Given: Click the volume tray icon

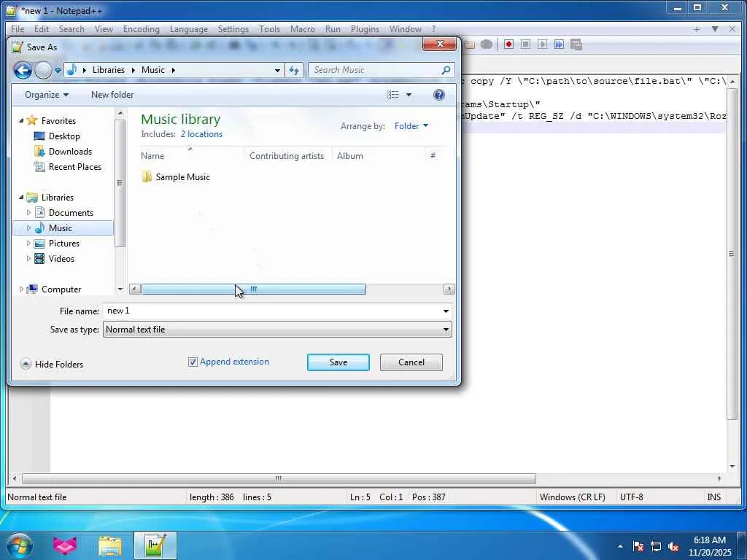Looking at the screenshot, I should tap(673, 546).
